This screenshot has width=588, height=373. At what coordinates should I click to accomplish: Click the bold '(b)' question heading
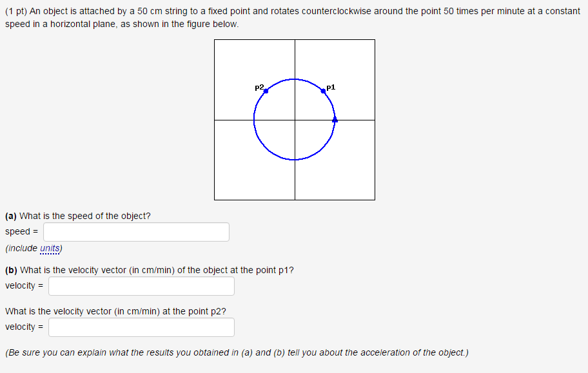(11, 269)
